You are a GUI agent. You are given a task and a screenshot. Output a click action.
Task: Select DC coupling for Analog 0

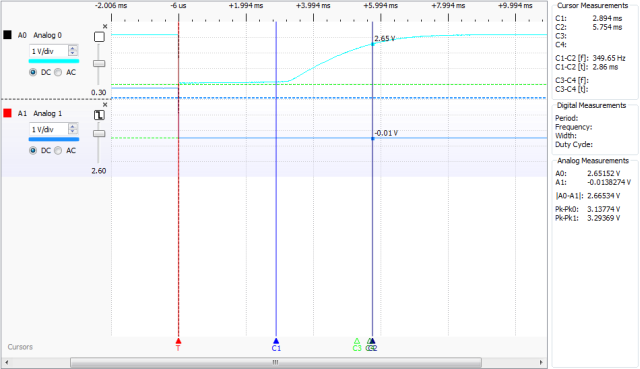(x=33, y=72)
